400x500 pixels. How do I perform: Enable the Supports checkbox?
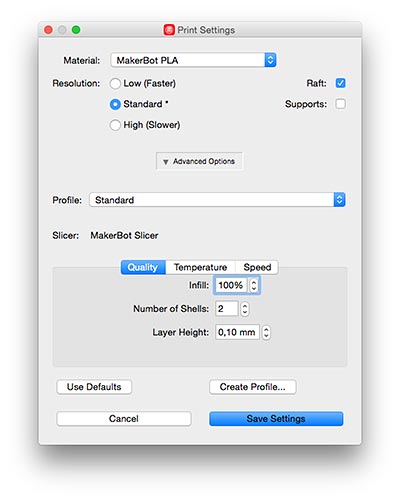[x=340, y=104]
